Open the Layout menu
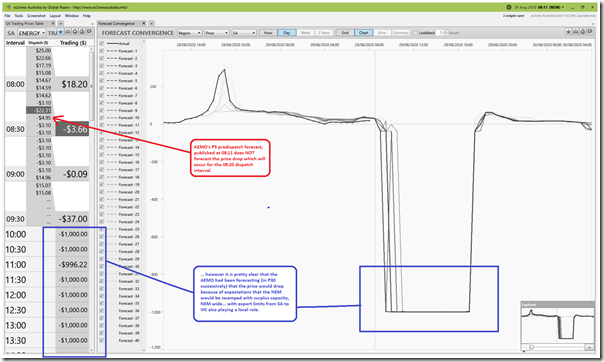Viewport: 604px width, 362px height. pyautogui.click(x=55, y=16)
